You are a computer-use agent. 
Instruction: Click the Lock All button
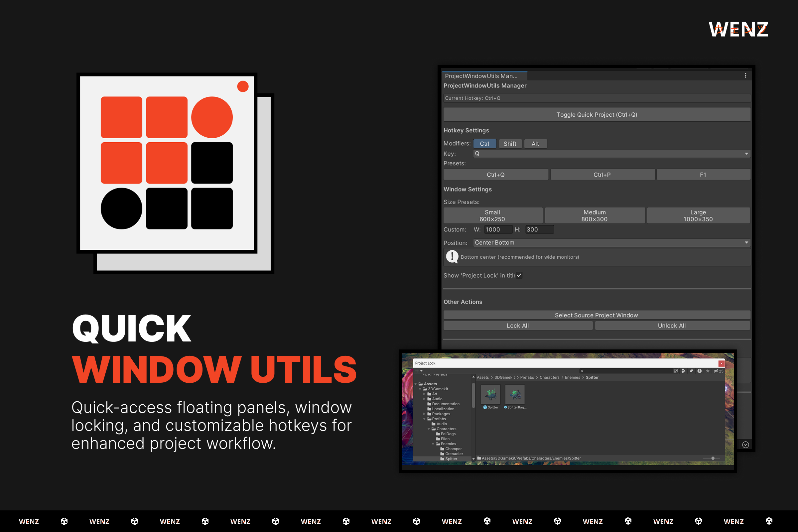click(x=518, y=326)
